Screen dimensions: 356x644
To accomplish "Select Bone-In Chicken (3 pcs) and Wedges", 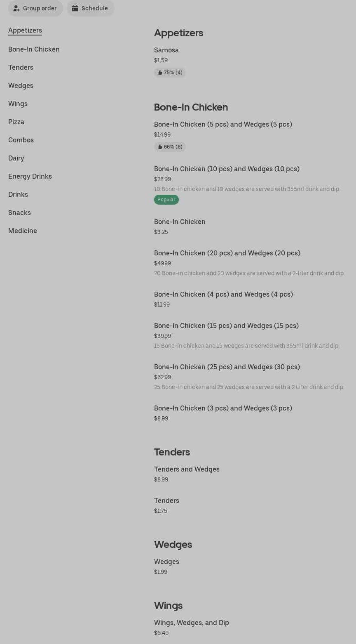I will point(223,408).
